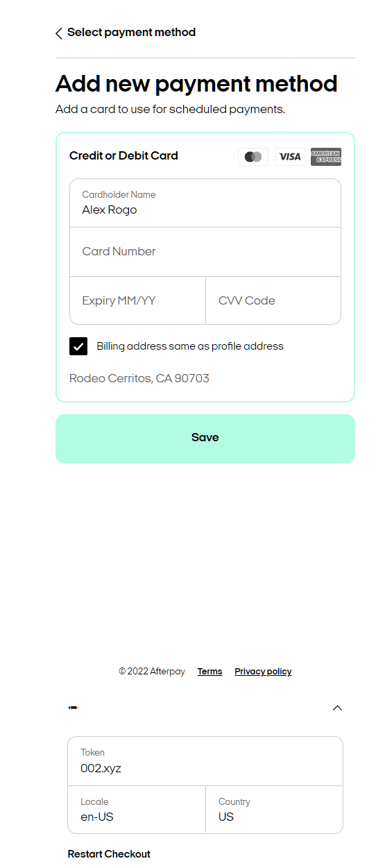Go back to Select payment method
The height and width of the screenshot is (868, 385).
pos(131,33)
